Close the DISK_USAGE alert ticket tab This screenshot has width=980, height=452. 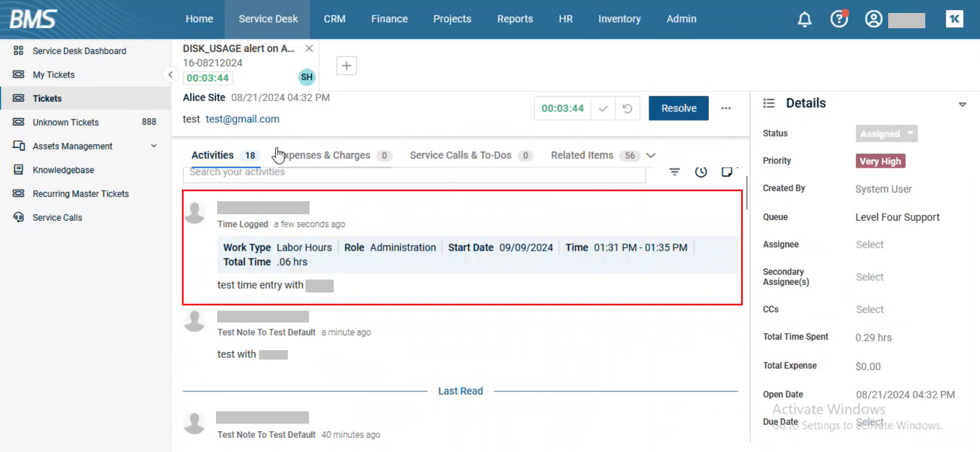[x=309, y=48]
